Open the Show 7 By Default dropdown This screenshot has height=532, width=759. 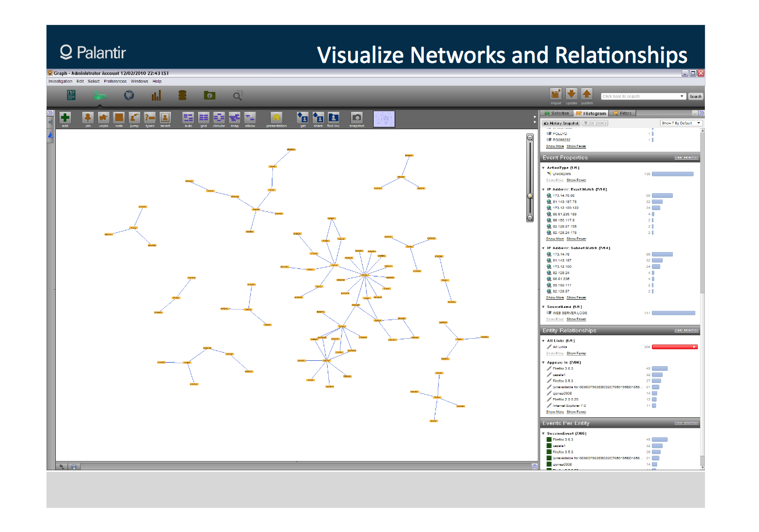tap(682, 123)
